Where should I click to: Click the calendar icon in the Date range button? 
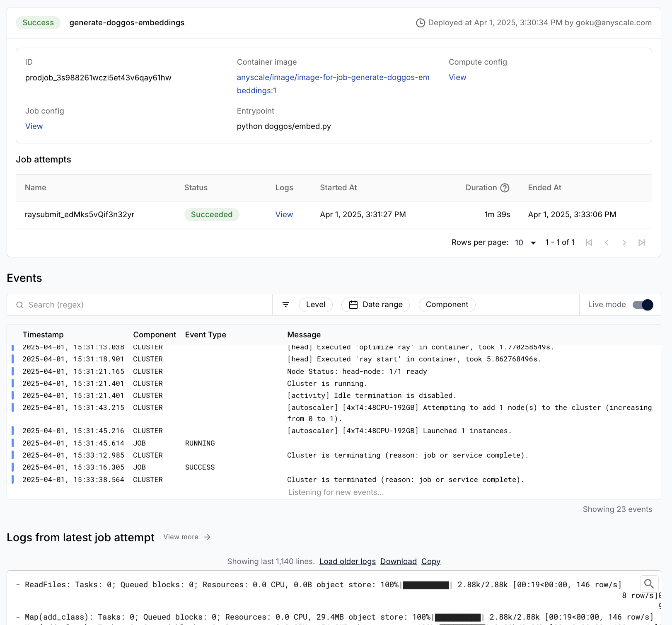[x=353, y=305]
